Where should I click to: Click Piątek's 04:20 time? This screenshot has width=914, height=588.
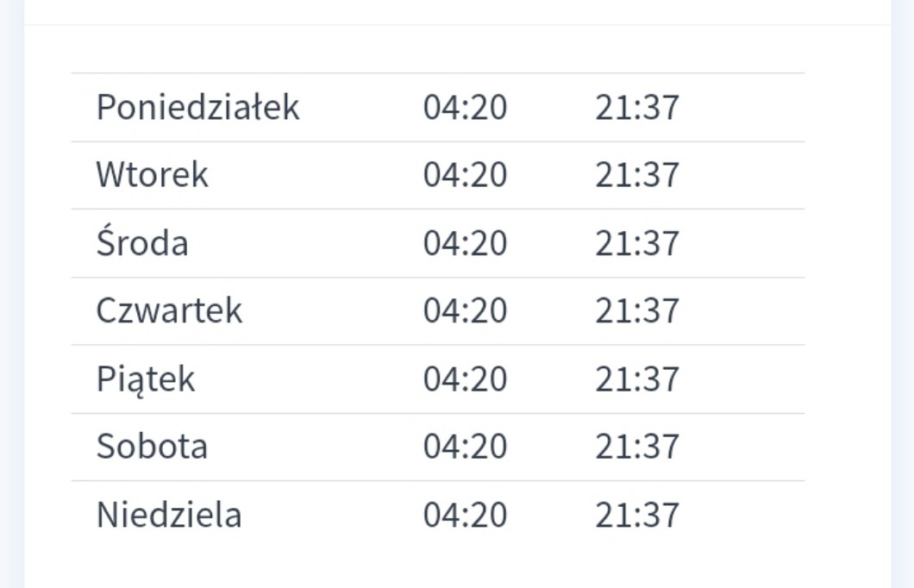click(465, 379)
